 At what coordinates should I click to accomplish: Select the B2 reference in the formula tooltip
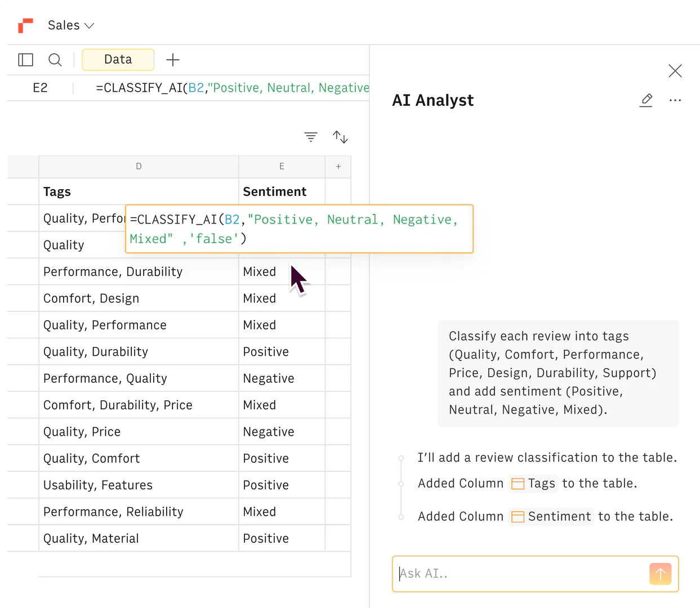[232, 220]
